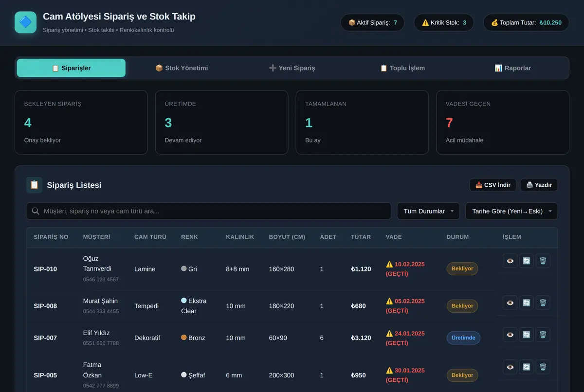584x392 pixels.
Task: Update status of order SIP-008
Action: point(527,303)
